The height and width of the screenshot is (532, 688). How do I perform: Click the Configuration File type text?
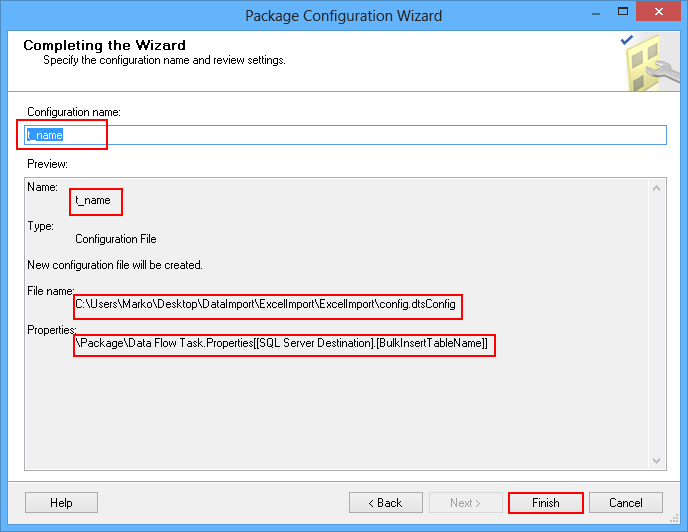(x=116, y=240)
